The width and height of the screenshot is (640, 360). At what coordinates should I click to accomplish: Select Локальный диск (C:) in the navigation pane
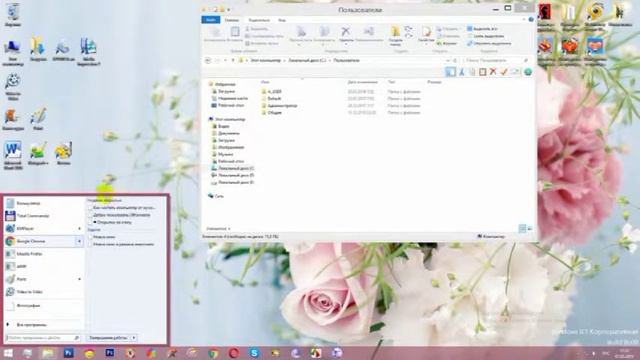(233, 168)
